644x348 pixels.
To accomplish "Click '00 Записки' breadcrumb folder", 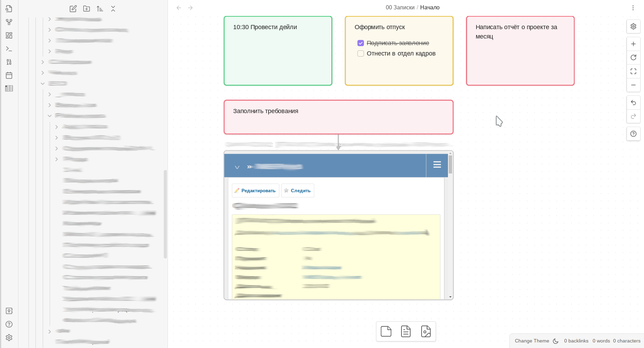I will coord(400,8).
